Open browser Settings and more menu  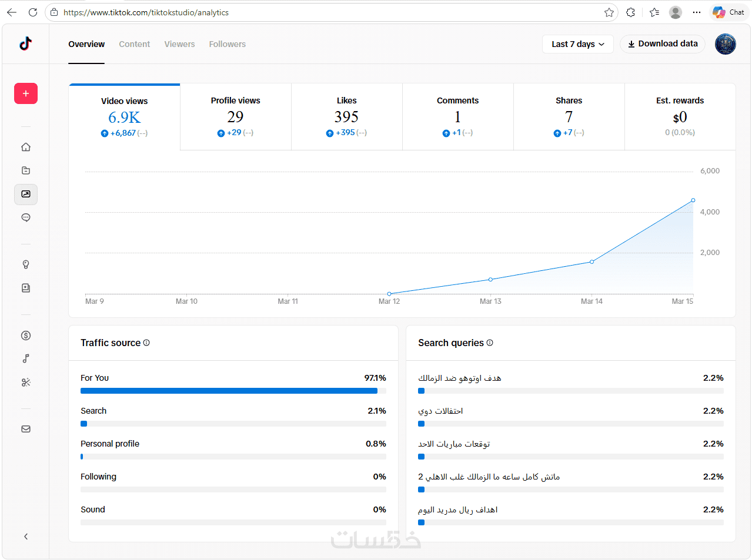coord(697,12)
